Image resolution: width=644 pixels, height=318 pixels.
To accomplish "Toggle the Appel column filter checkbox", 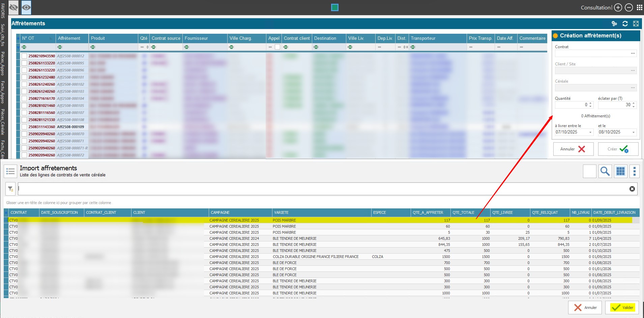I will pos(277,47).
